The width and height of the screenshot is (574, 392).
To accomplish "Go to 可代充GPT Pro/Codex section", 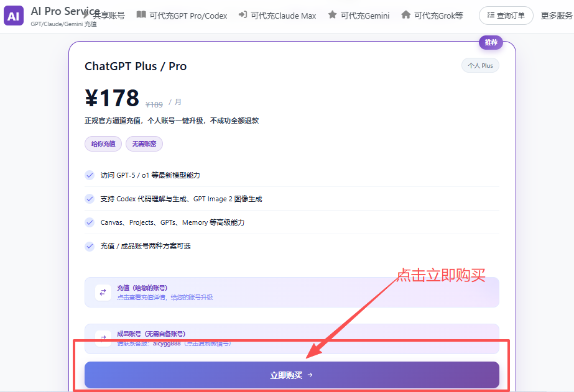I will click(188, 16).
